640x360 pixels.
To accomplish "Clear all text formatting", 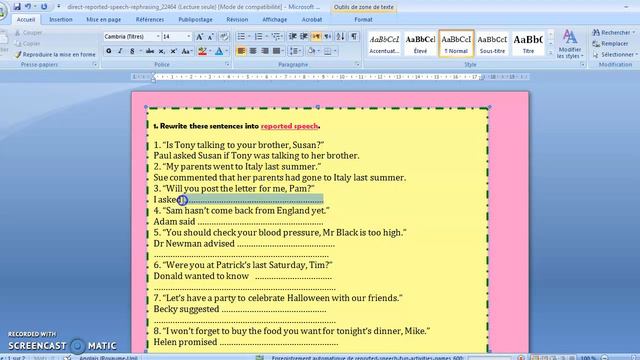I will (224, 37).
